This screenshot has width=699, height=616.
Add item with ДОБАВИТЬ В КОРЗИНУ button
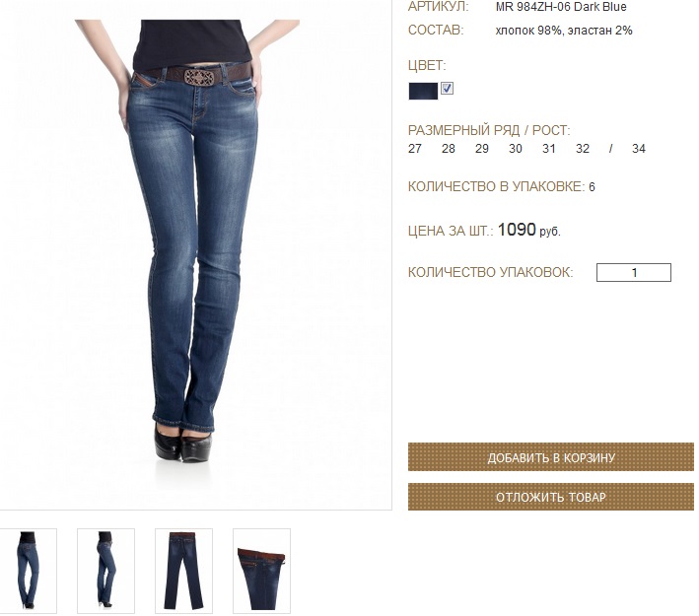(550, 457)
